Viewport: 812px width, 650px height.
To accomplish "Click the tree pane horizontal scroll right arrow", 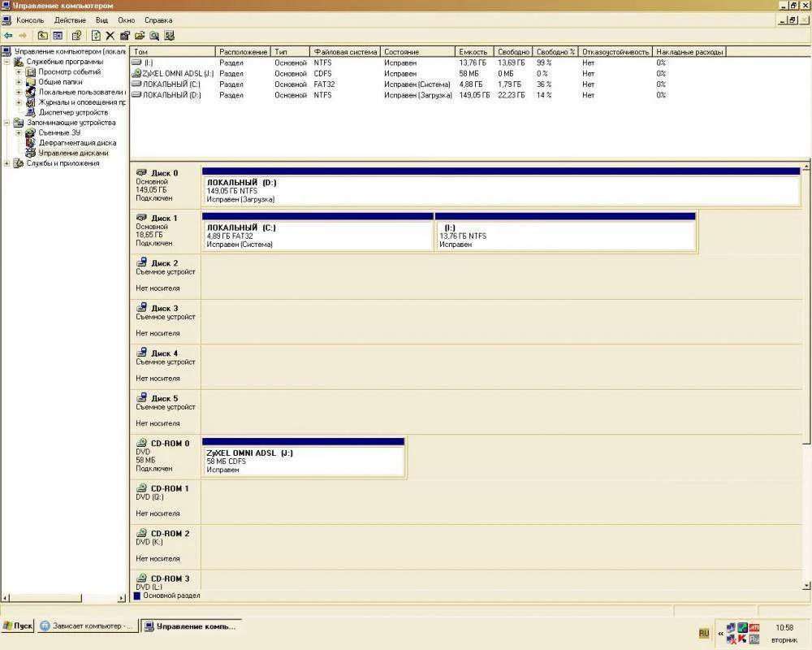I will pyautogui.click(x=122, y=598).
